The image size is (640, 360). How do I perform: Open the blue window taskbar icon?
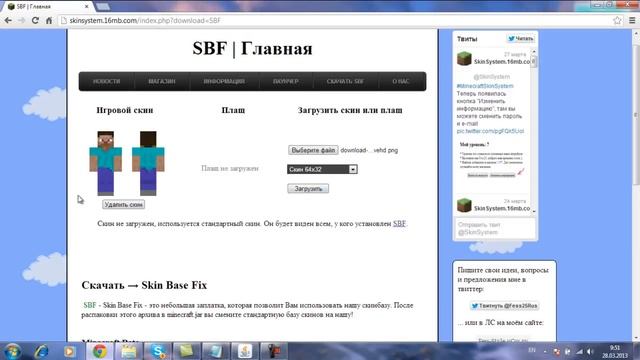(x=215, y=351)
